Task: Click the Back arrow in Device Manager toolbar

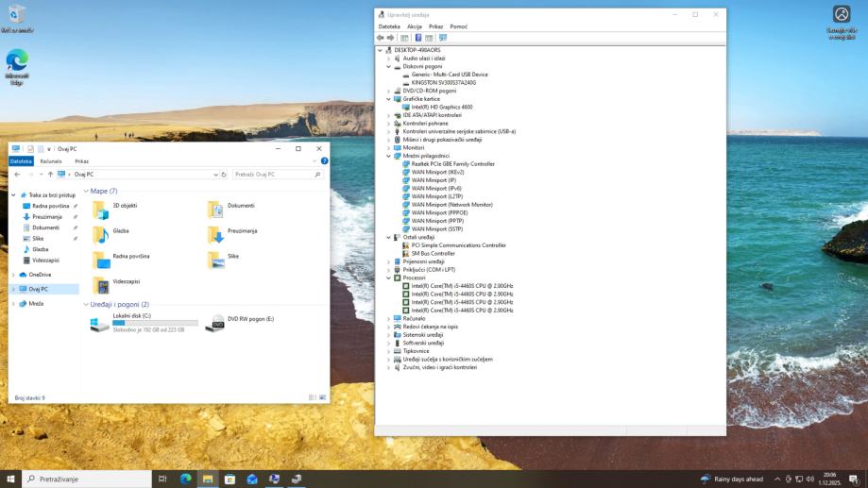Action: pyautogui.click(x=381, y=38)
